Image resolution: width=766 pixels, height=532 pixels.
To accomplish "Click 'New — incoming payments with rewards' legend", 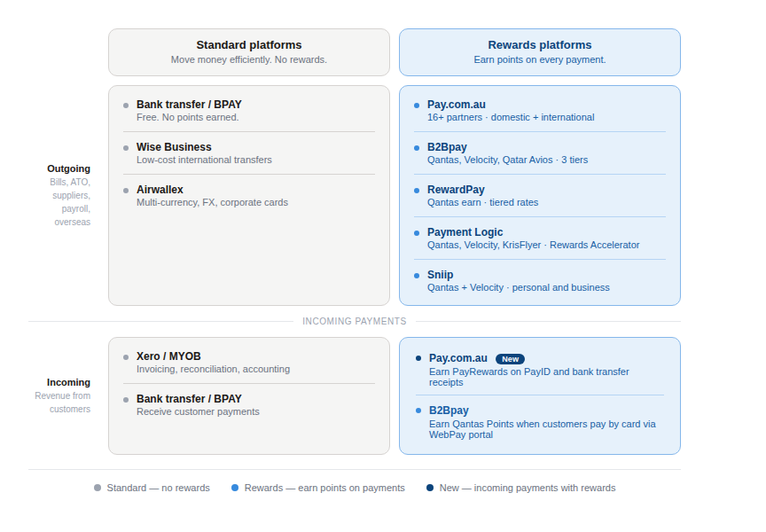I will [x=528, y=488].
